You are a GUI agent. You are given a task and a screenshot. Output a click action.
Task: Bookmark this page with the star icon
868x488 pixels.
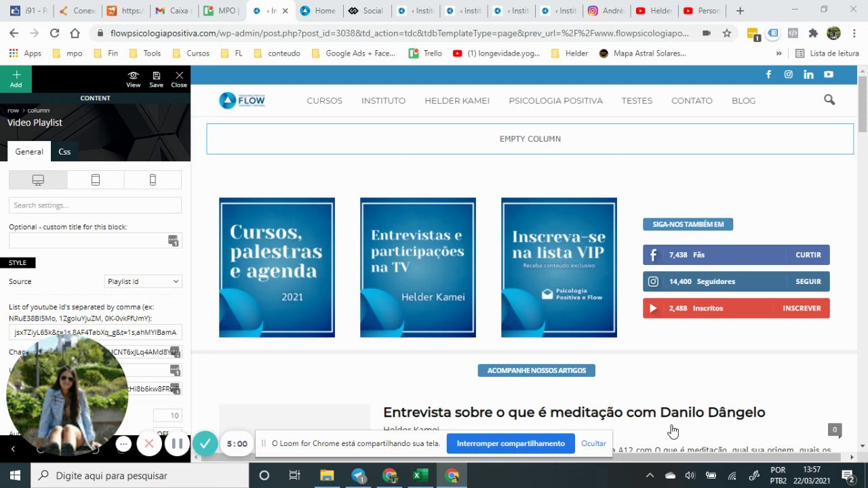click(727, 33)
